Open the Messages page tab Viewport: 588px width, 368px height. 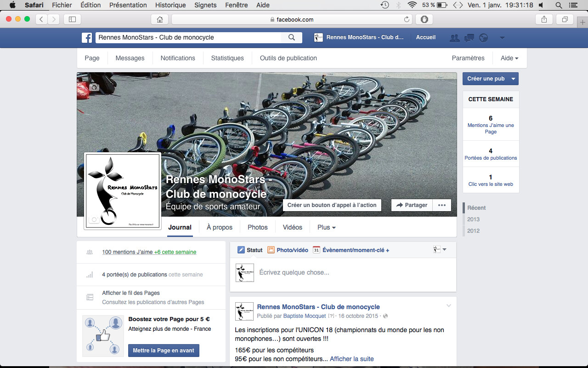[130, 58]
